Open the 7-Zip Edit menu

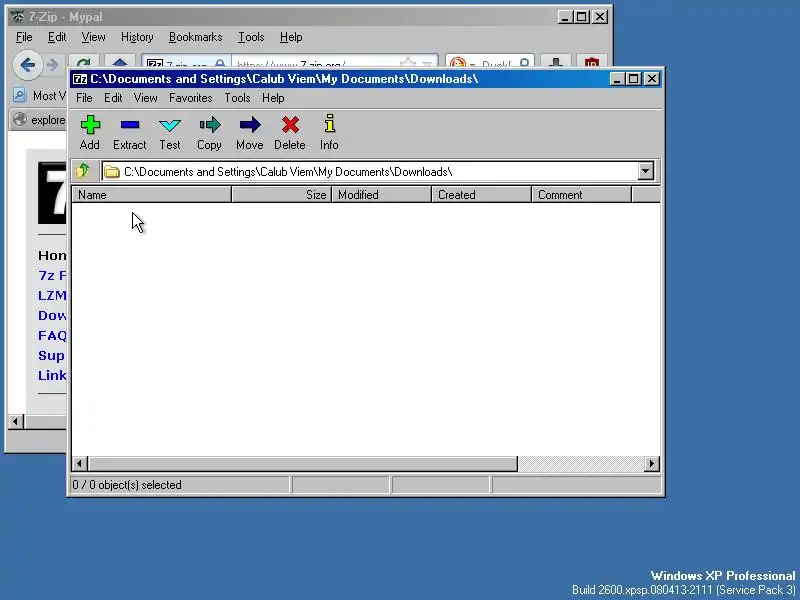click(x=113, y=98)
